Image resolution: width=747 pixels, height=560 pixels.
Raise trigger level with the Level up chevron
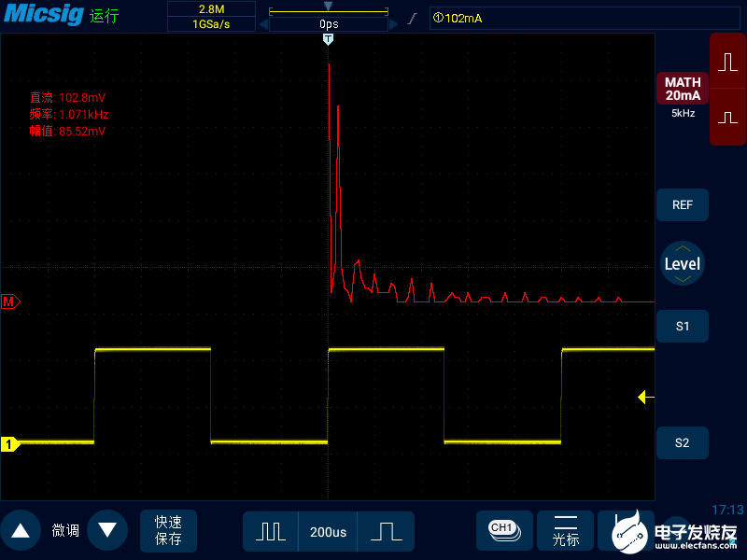pos(683,248)
